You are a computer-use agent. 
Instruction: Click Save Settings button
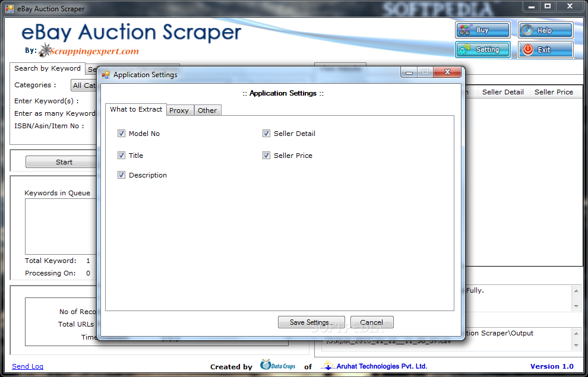pos(311,322)
